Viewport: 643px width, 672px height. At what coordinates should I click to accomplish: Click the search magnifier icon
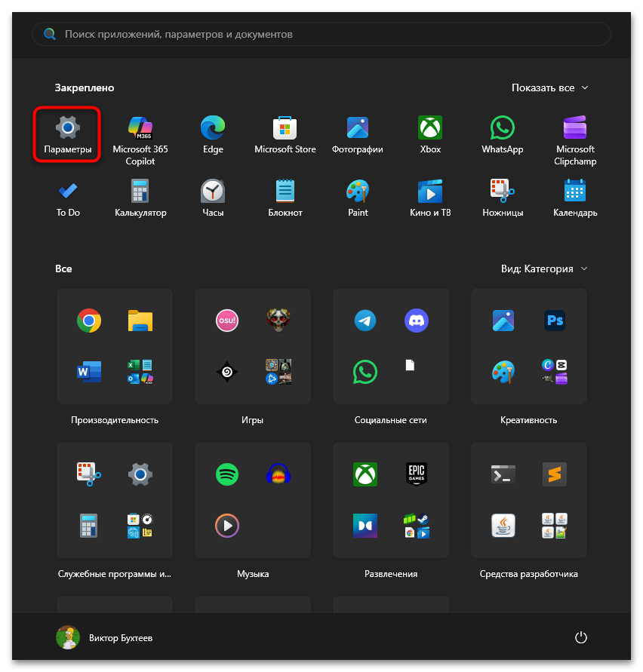coord(50,34)
